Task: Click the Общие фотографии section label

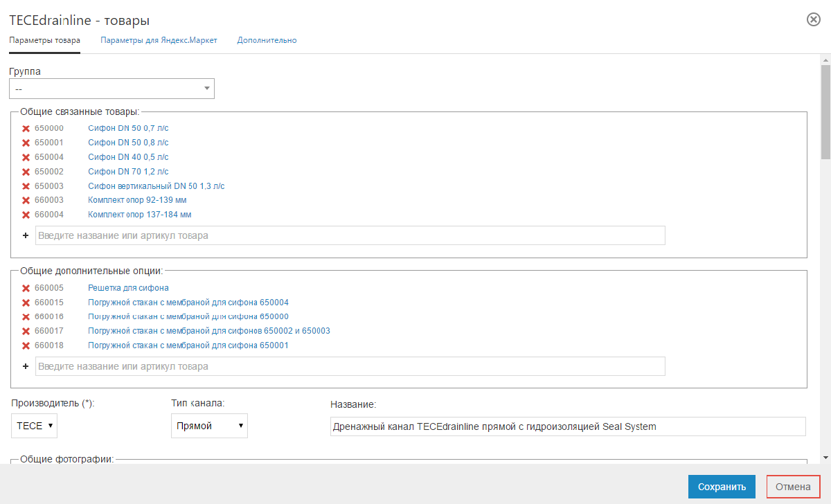Action: click(66, 459)
